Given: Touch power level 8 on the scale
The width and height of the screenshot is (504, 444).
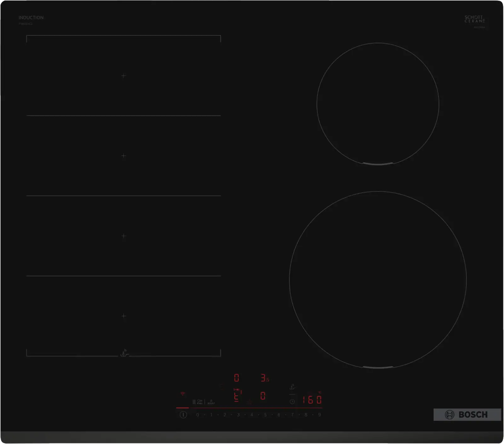Looking at the screenshot, I should (x=306, y=415).
